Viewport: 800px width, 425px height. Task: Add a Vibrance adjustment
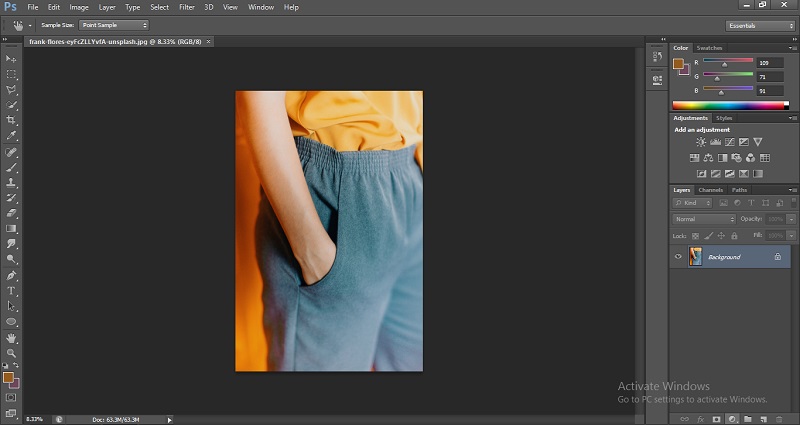coord(758,142)
